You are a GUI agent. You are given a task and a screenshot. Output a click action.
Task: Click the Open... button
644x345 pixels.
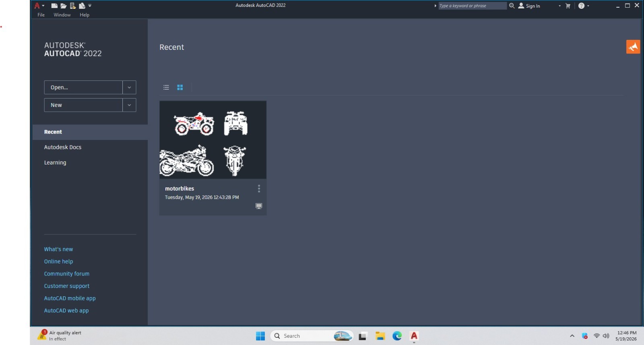(x=83, y=87)
